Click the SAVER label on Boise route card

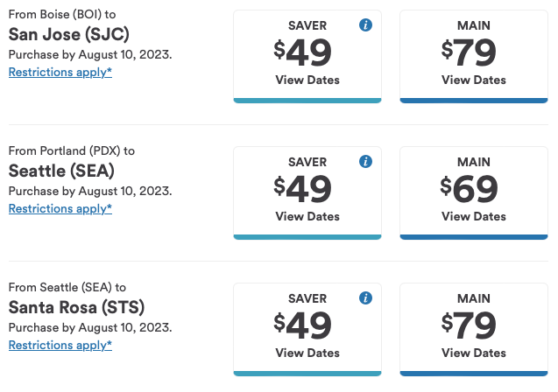pyautogui.click(x=307, y=25)
